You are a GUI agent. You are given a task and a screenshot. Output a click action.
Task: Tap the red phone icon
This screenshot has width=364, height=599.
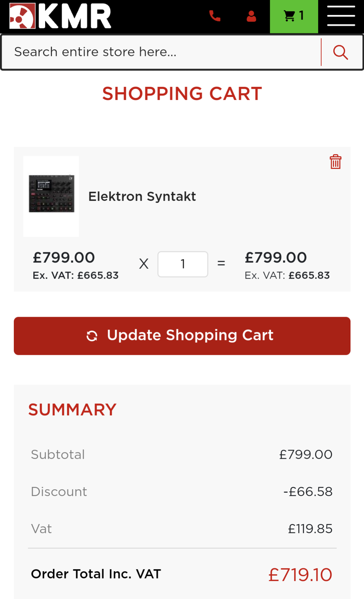(215, 16)
